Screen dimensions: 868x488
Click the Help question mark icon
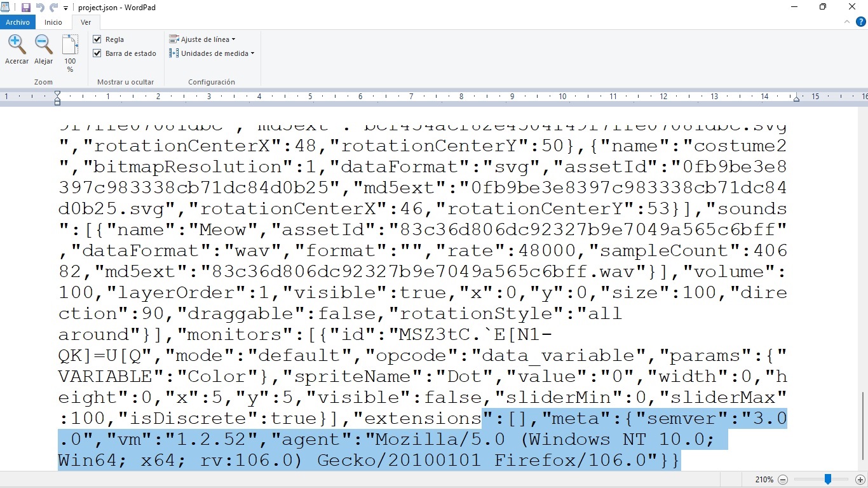click(862, 21)
